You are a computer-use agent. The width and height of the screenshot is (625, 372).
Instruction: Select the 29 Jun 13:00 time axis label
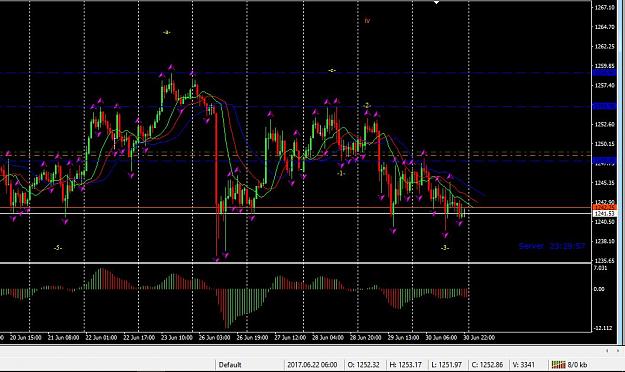[403, 337]
